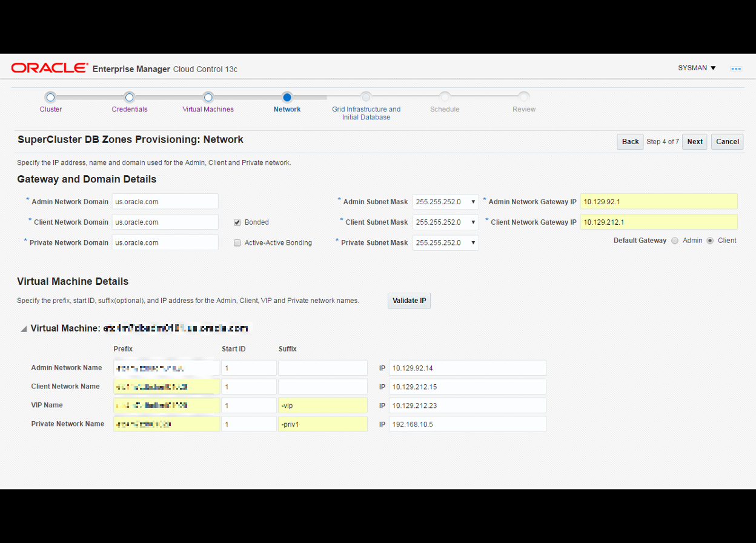Edit the -priv1 suffix field

323,424
